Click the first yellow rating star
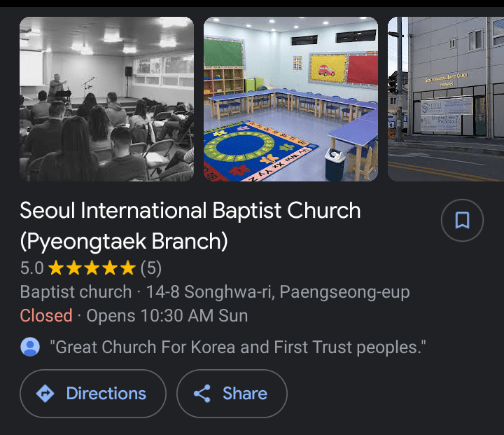The image size is (504, 435). (56, 268)
